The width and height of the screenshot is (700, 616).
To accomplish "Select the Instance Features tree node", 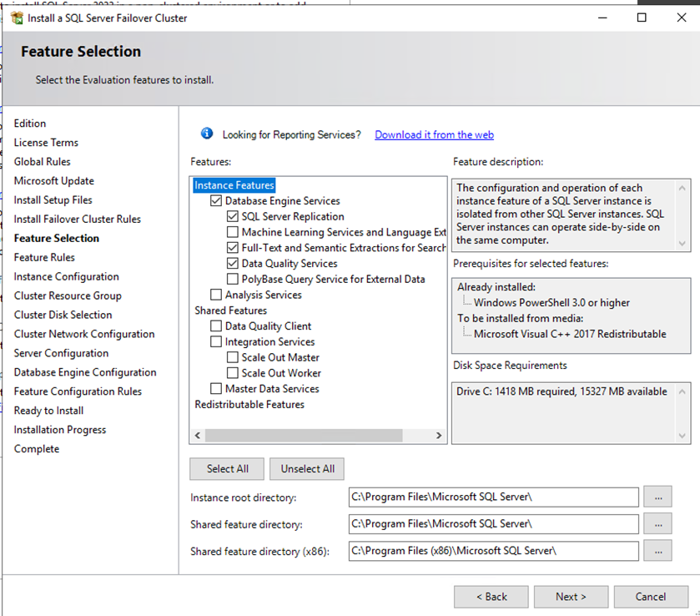I will pos(234,185).
